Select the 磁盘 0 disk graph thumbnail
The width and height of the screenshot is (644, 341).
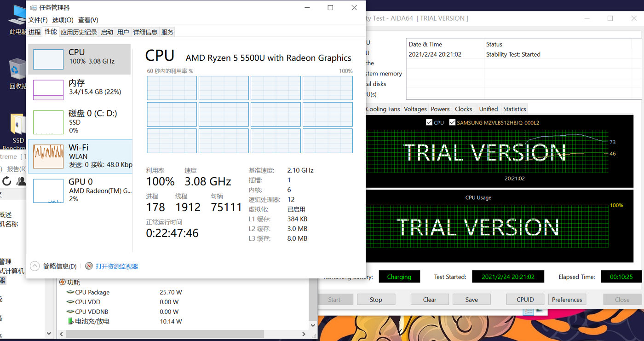[48, 122]
